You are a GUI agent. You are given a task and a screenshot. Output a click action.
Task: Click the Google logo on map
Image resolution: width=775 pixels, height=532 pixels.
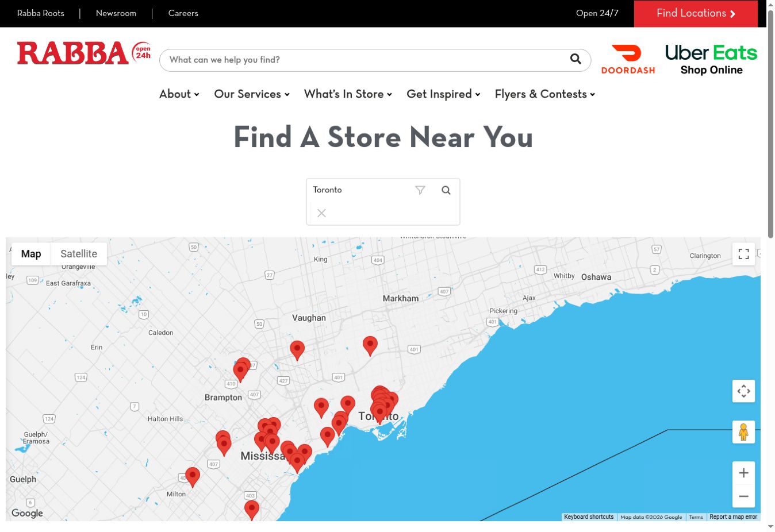pos(27,513)
